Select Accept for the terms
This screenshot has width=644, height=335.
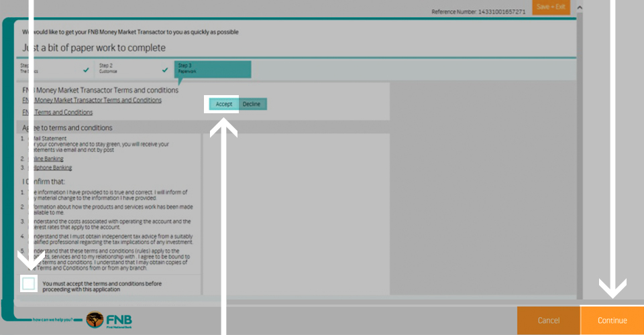click(x=224, y=104)
